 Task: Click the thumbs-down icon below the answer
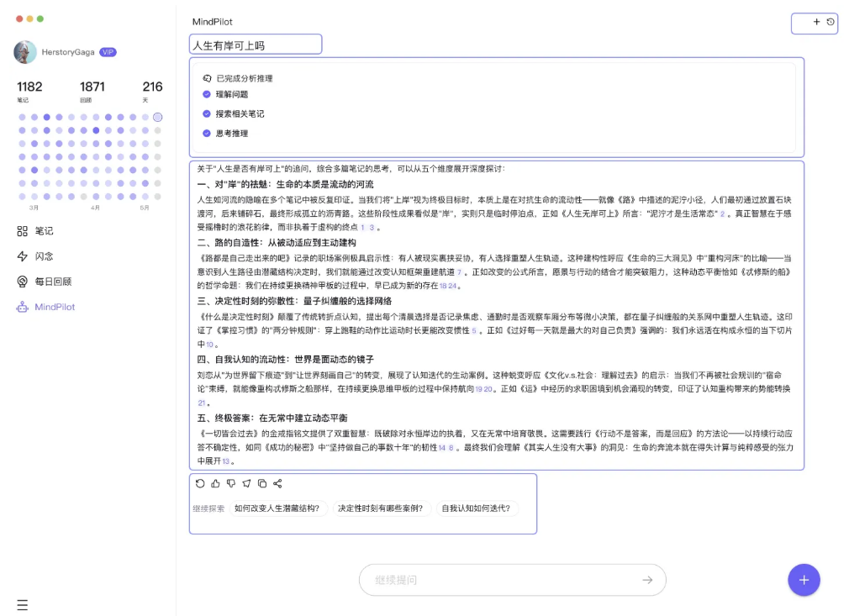(231, 483)
